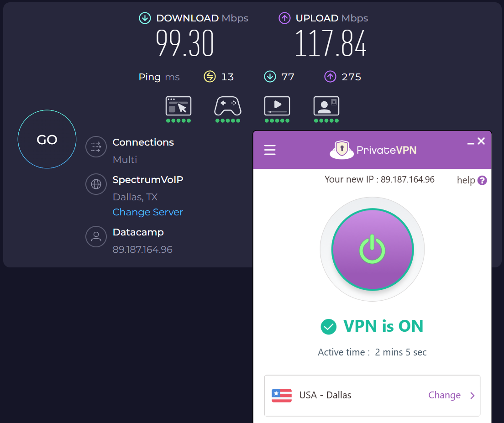
Task: Click the idle ping latency icon
Action: [x=209, y=77]
